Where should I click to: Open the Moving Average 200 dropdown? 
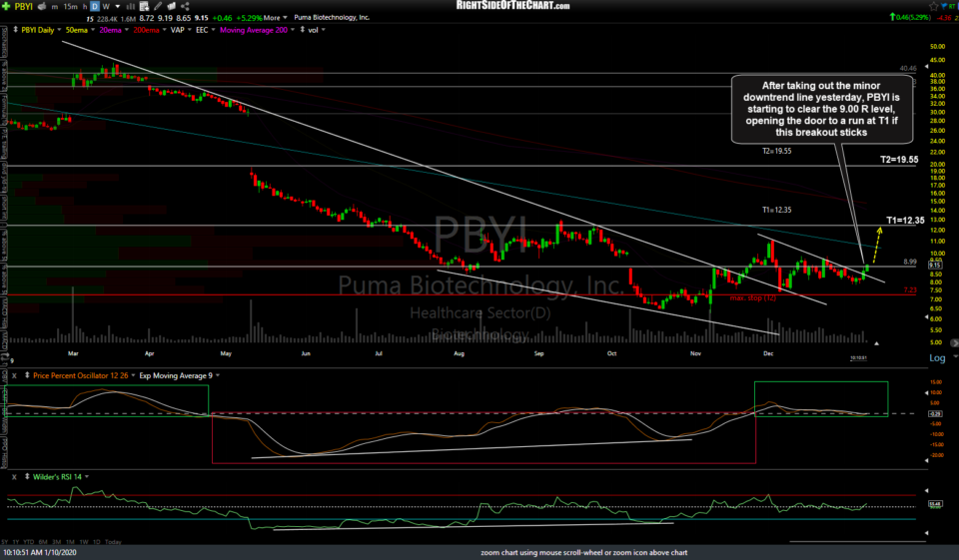click(x=293, y=30)
